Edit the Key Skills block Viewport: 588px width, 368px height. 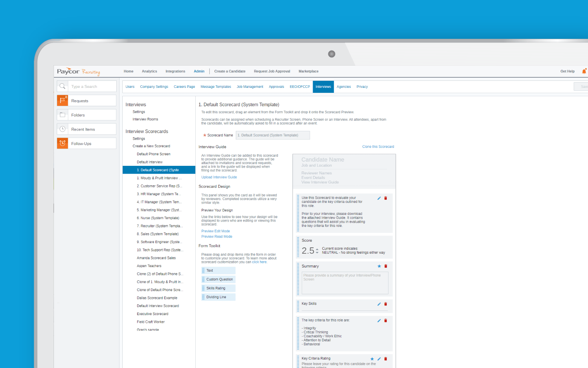(x=379, y=304)
